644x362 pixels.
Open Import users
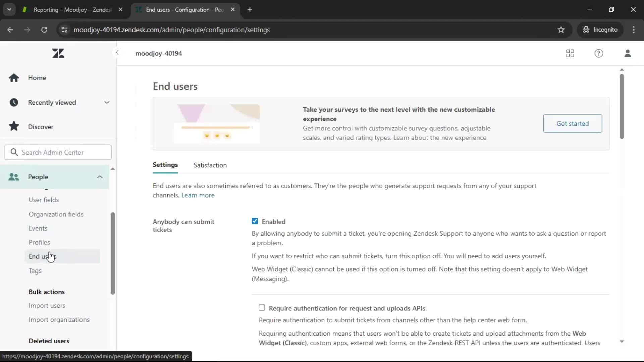47,306
